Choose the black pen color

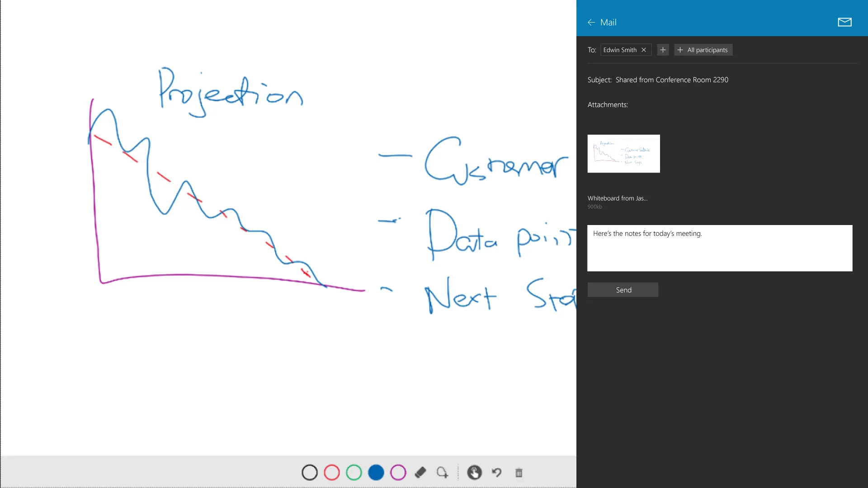pos(310,473)
